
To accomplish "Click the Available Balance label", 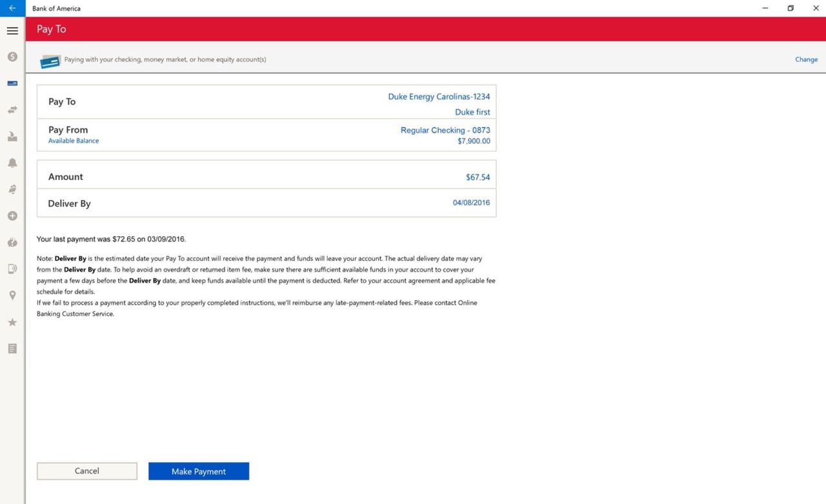I will coord(74,141).
